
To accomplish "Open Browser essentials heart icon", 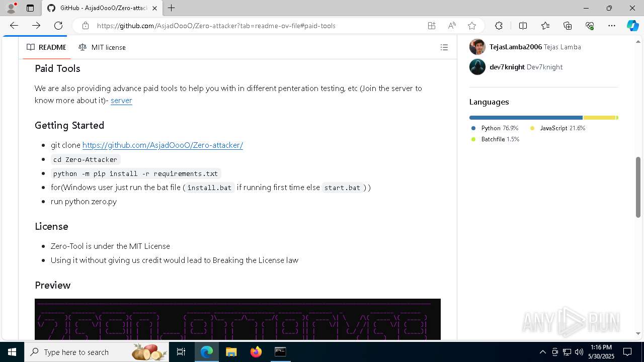I will (590, 26).
